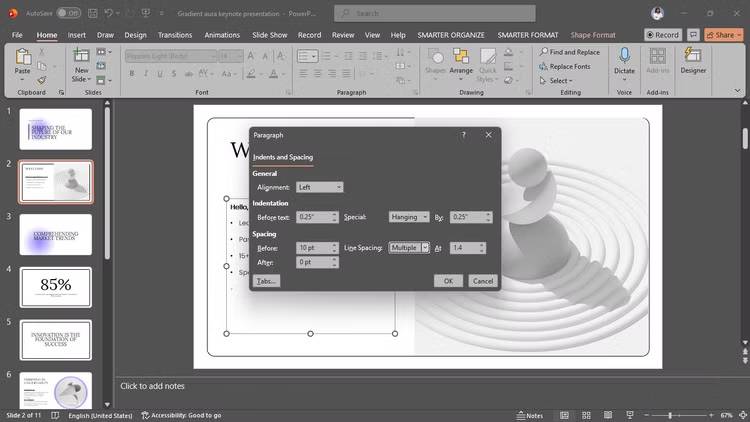Screen dimensions: 750x422
Task: Click the Record button at top right
Action: pos(662,35)
